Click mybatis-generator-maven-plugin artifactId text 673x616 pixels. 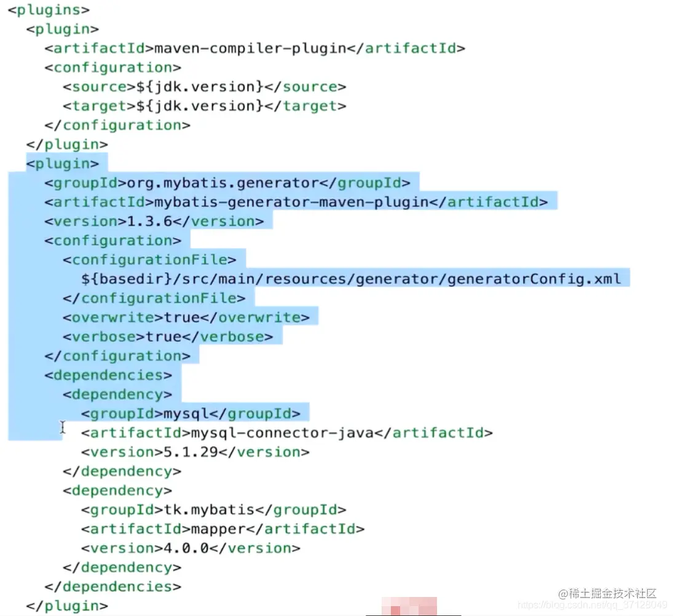291,202
